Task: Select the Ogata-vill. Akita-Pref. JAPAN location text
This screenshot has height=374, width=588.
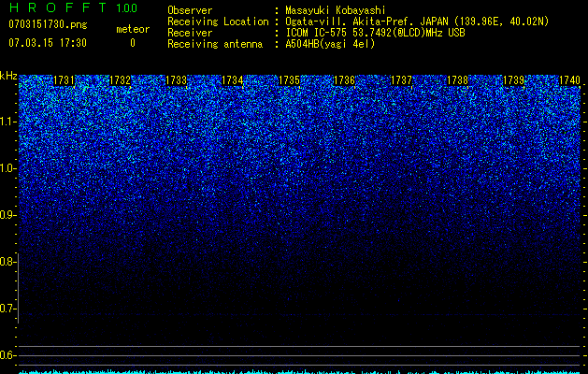Action: point(417,22)
